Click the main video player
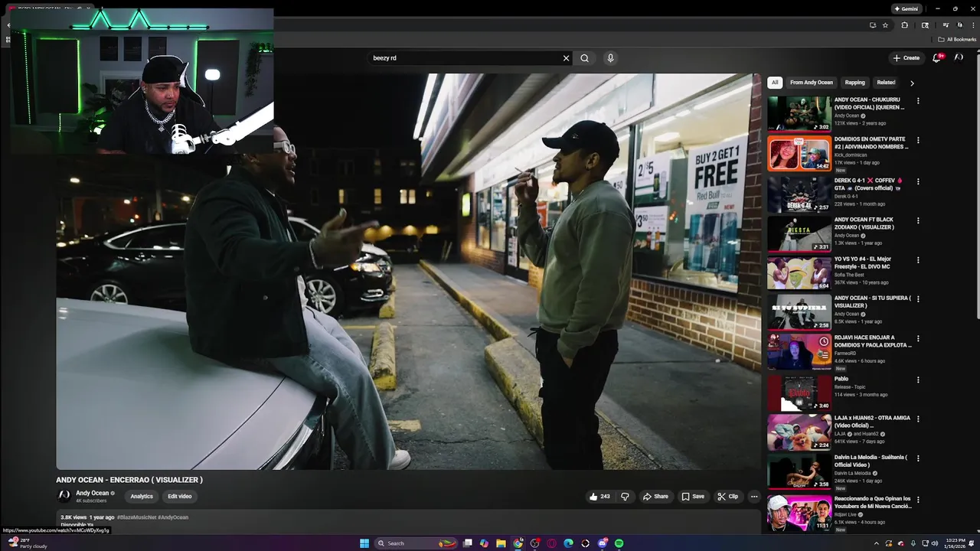 coord(408,272)
